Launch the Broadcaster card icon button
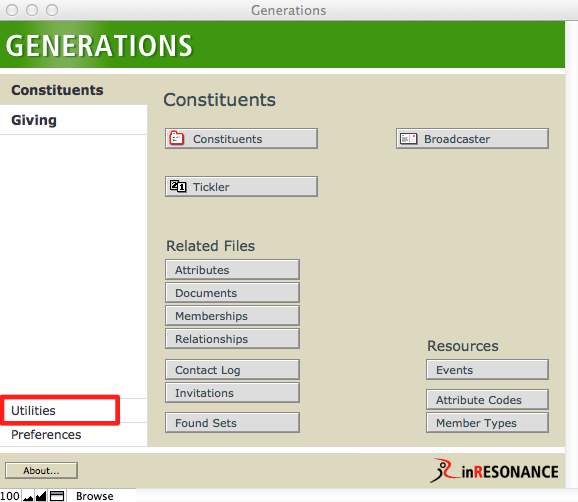 point(472,139)
